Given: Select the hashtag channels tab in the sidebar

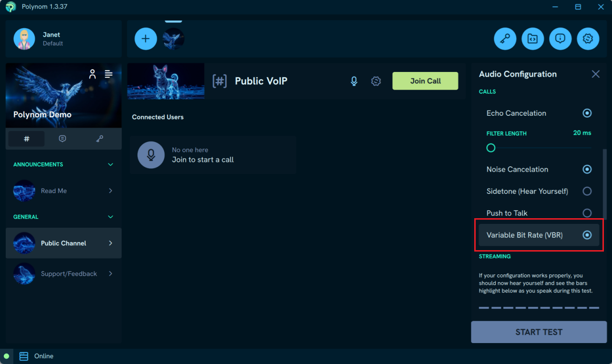Looking at the screenshot, I should [x=26, y=139].
